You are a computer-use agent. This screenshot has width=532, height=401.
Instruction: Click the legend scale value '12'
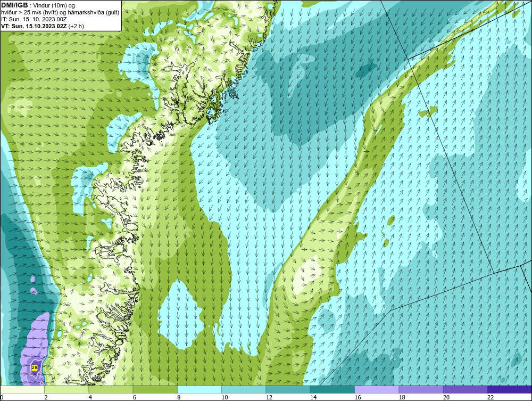pyautogui.click(x=269, y=398)
